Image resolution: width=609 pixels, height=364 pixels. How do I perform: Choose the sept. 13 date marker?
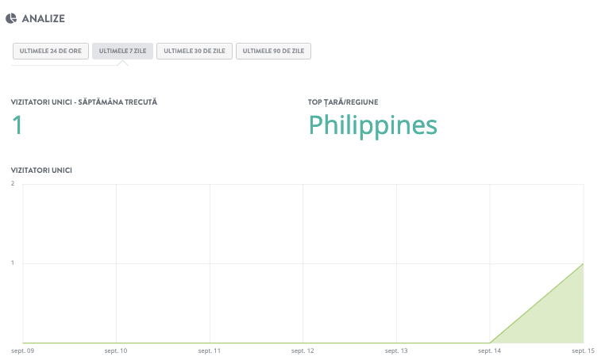click(396, 350)
